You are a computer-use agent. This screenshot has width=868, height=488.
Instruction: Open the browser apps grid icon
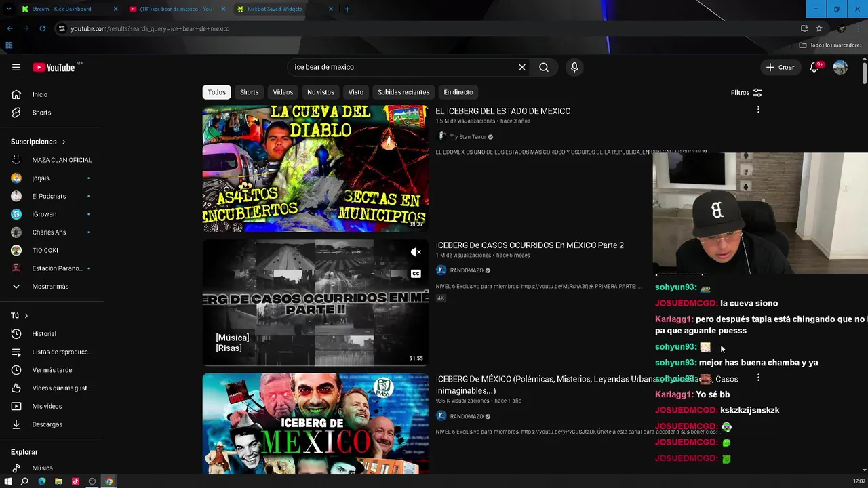pos(9,45)
